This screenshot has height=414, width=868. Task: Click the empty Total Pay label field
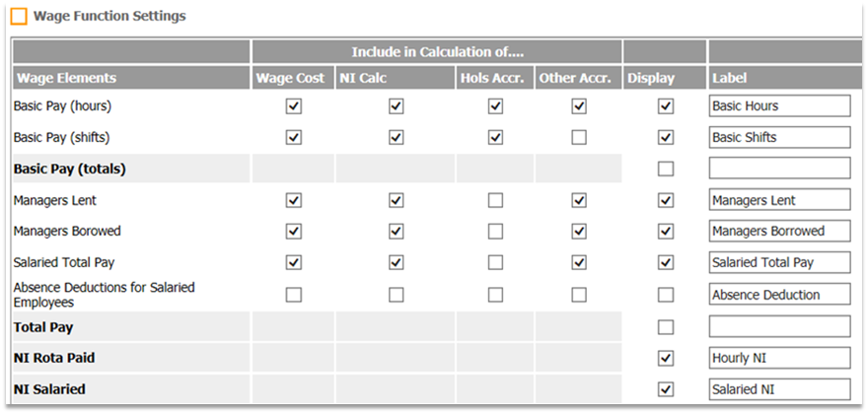pyautogui.click(x=779, y=326)
